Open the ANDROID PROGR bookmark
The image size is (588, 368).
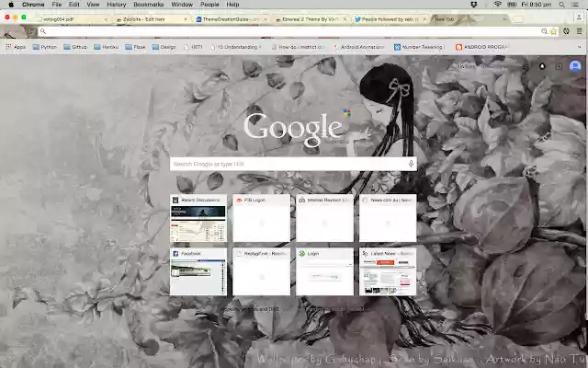pyautogui.click(x=481, y=47)
